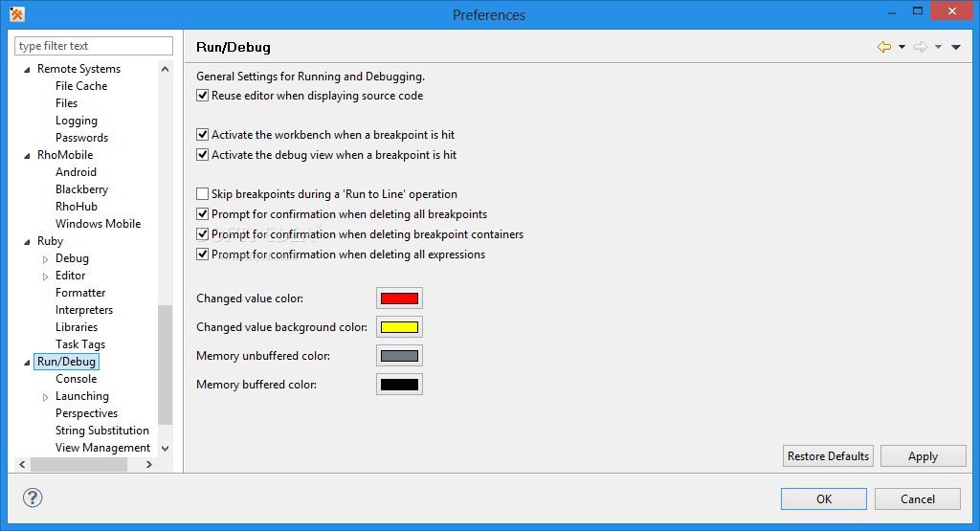This screenshot has height=531, width=980.
Task: Toggle confirmation when deleting all expressions
Action: tap(203, 254)
